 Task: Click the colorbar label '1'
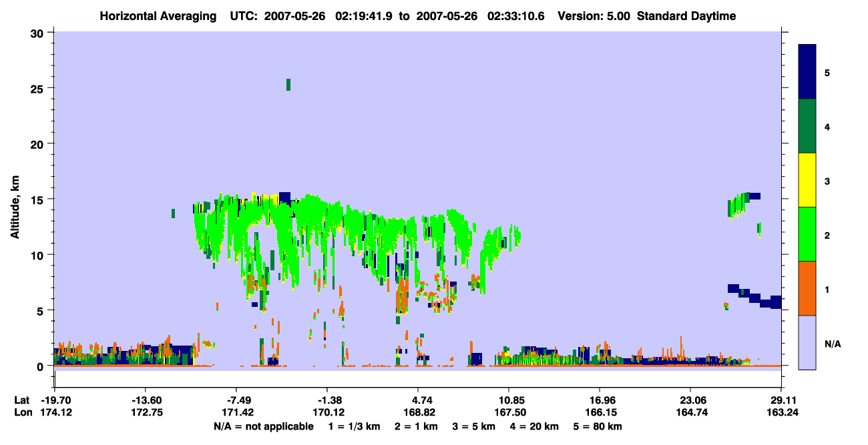point(827,289)
